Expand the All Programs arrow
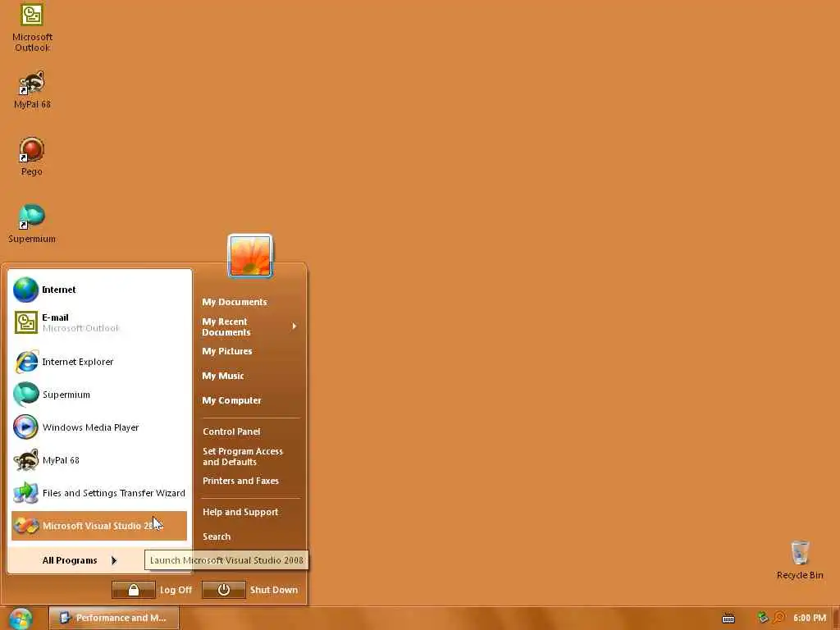The width and height of the screenshot is (840, 630). 114,560
